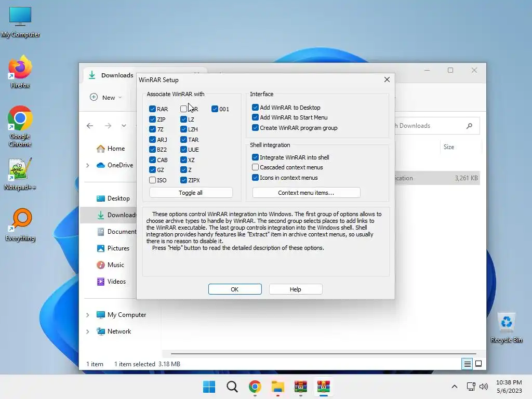Uncheck Integrate WinRAR into shell
Viewport: 532px width, 399px height.
[x=256, y=157]
